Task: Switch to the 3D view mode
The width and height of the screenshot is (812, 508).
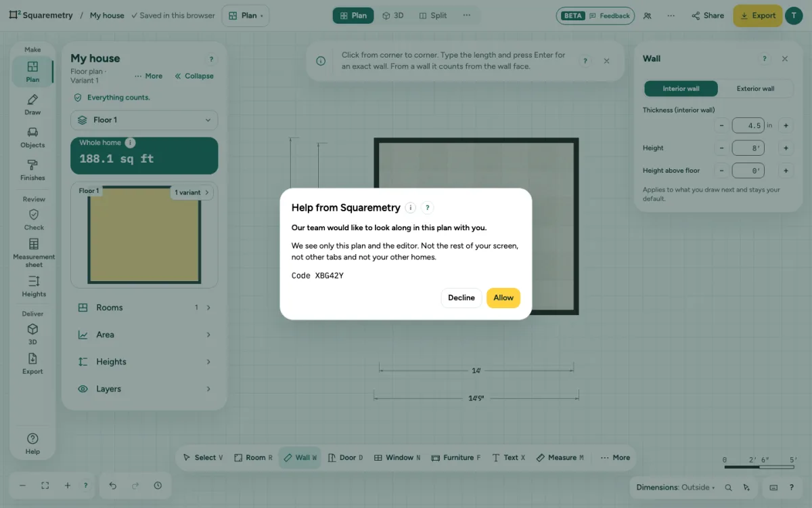Action: (393, 16)
